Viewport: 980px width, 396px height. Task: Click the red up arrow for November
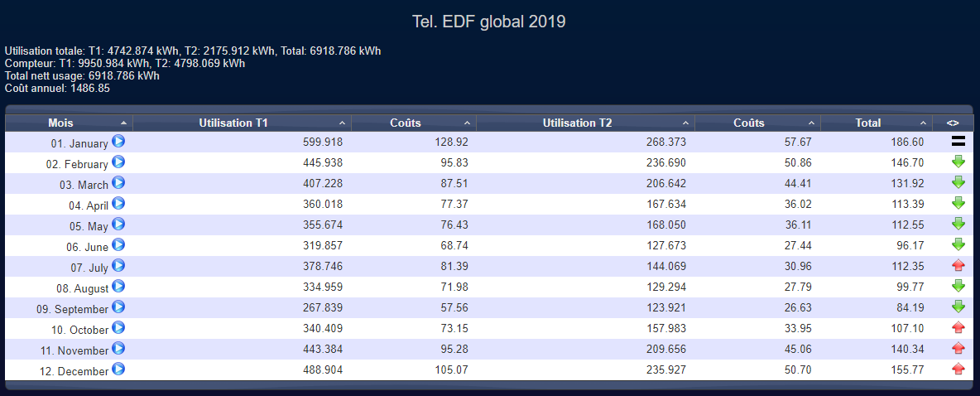coord(958,348)
